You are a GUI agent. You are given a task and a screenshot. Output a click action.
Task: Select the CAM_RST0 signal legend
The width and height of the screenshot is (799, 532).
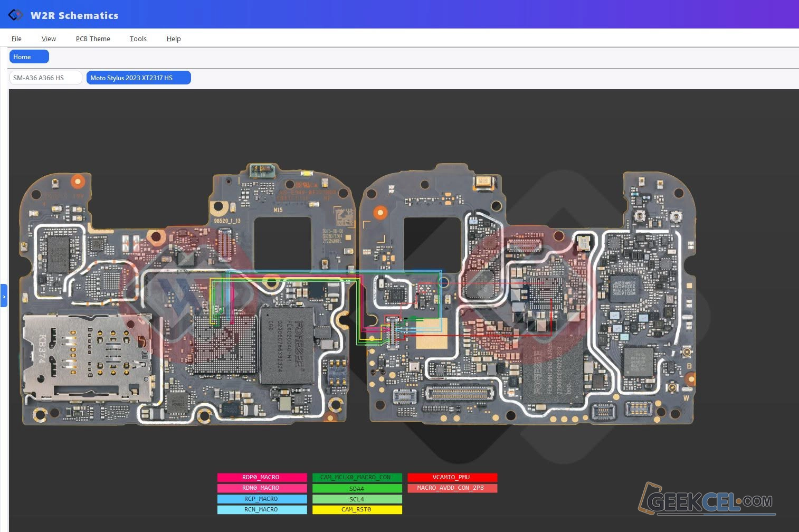357,509
